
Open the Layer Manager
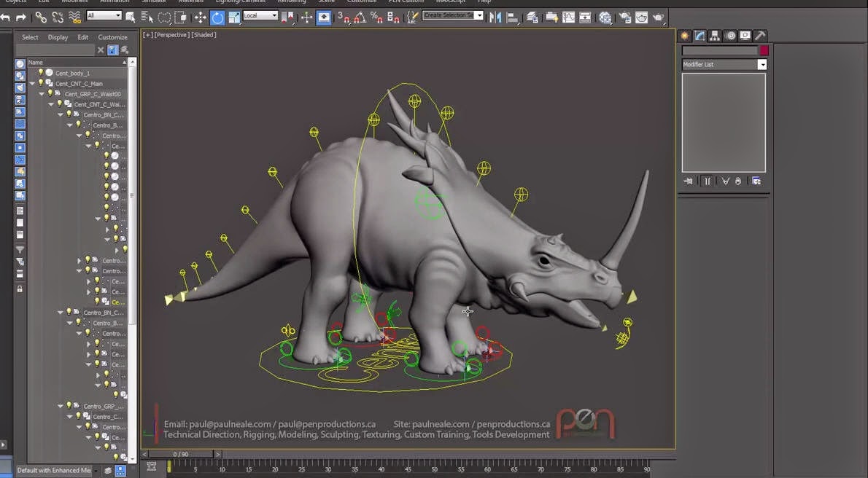click(532, 17)
